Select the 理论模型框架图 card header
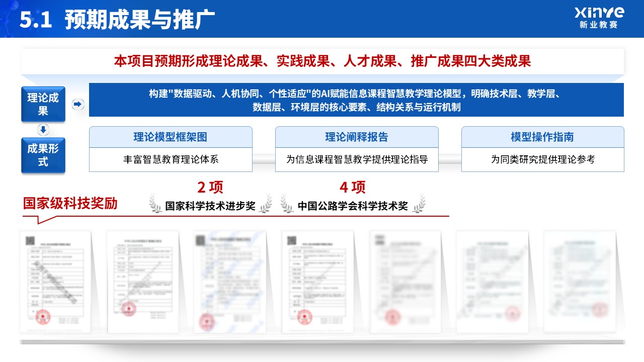Screen dimensions: 644x362 click(171, 137)
